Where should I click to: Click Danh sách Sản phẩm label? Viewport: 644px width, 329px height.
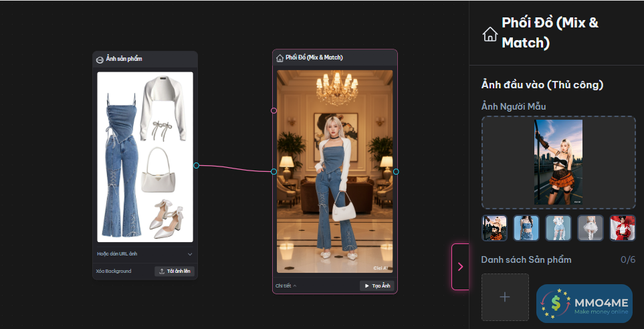coord(526,259)
